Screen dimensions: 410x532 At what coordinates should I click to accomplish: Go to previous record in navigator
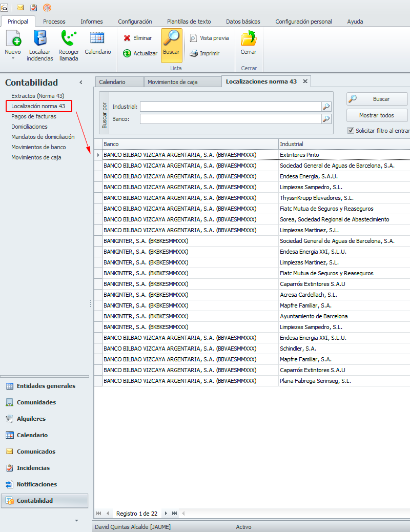pyautogui.click(x=108, y=514)
